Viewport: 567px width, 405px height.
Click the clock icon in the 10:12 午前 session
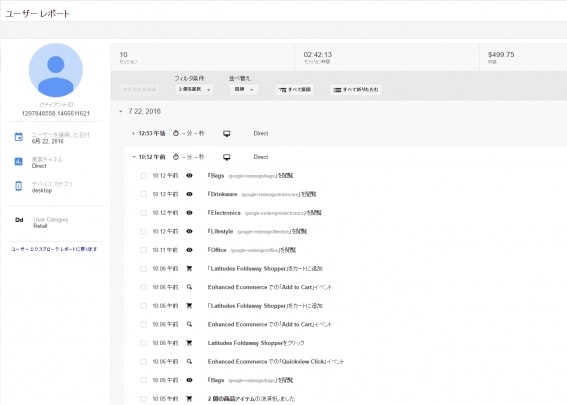(x=176, y=157)
